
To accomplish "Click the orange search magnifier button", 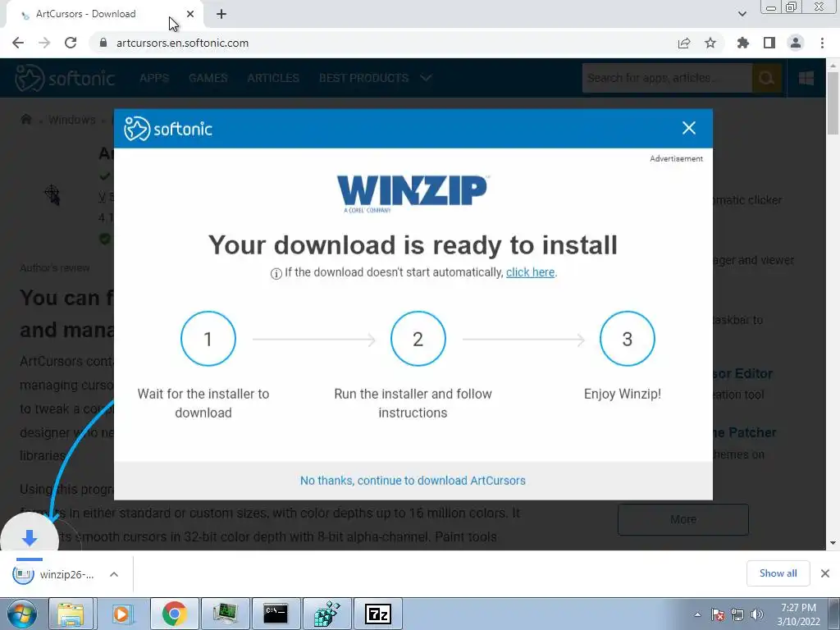I will click(x=767, y=78).
